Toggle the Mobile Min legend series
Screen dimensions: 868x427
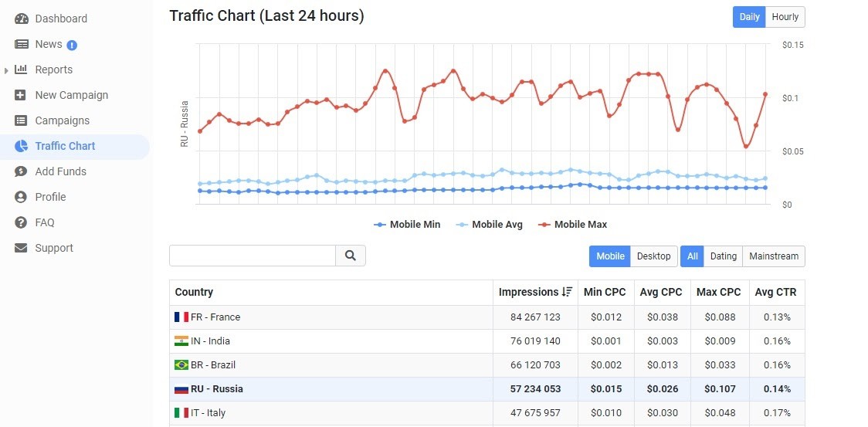click(x=407, y=225)
